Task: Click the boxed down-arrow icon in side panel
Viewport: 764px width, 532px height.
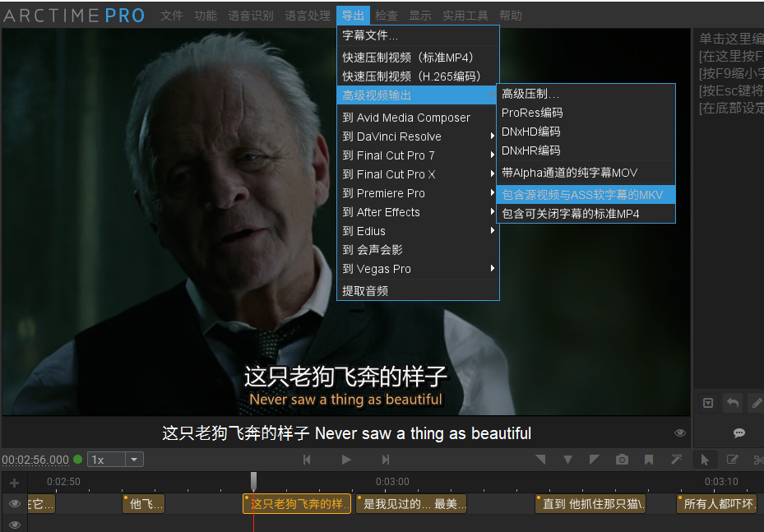Action: coord(708,403)
